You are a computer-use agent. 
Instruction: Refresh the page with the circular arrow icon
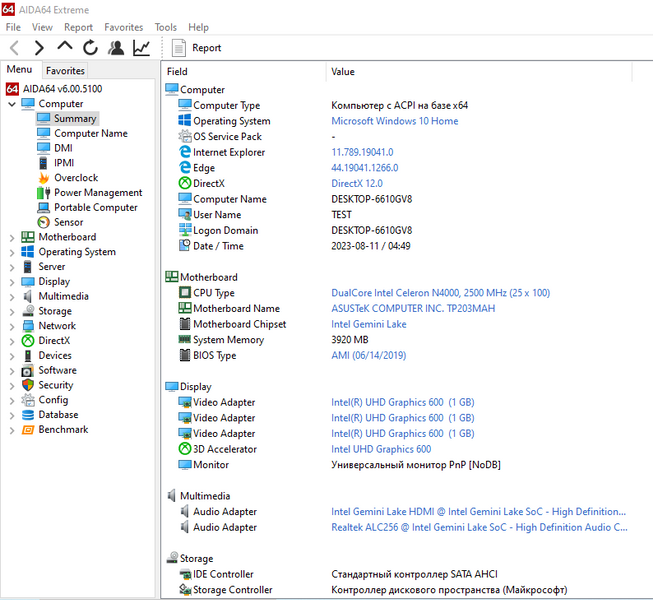click(90, 48)
